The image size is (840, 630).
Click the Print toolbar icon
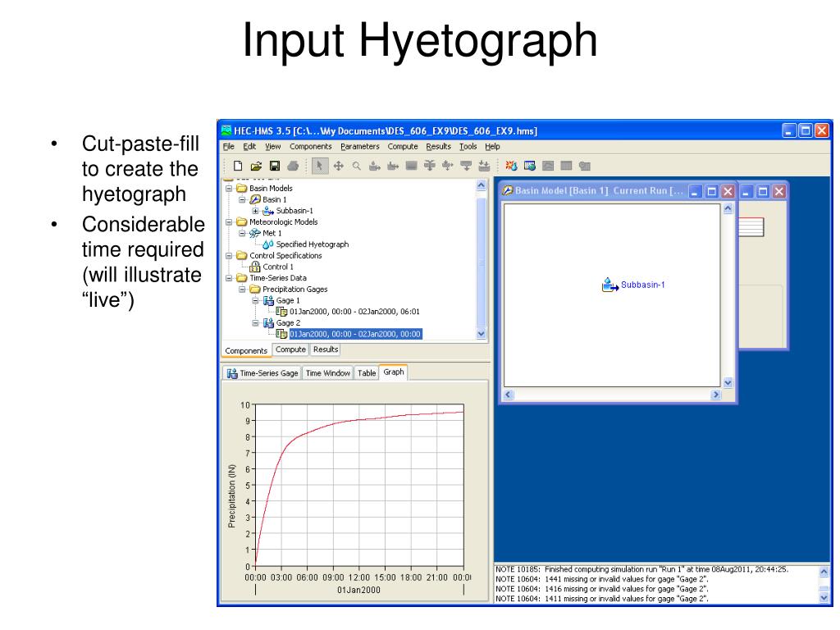point(293,166)
